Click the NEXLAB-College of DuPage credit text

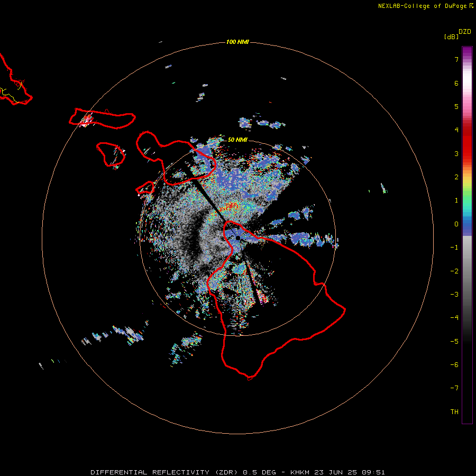[x=422, y=6]
